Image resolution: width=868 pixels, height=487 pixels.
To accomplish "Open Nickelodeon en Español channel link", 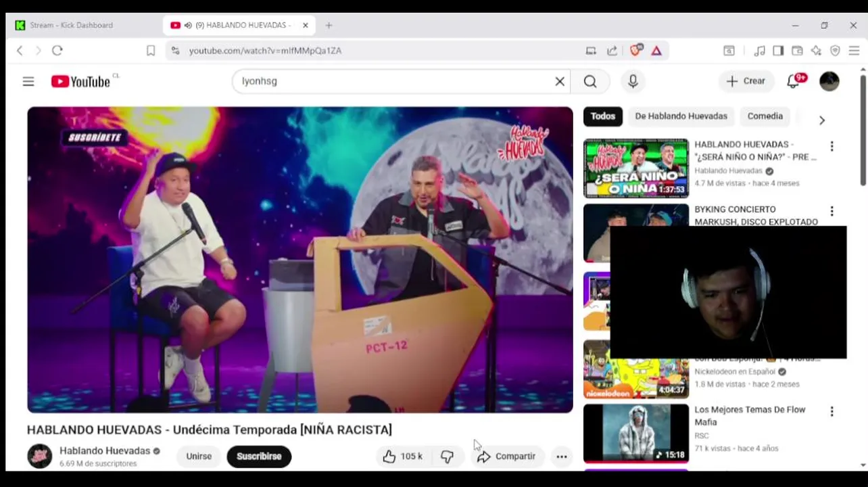I will click(x=736, y=371).
